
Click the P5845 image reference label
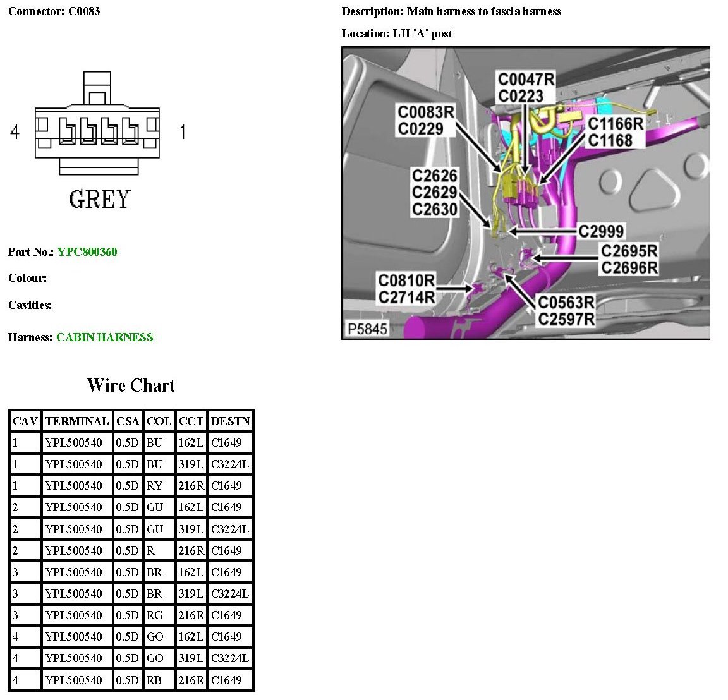pos(367,329)
